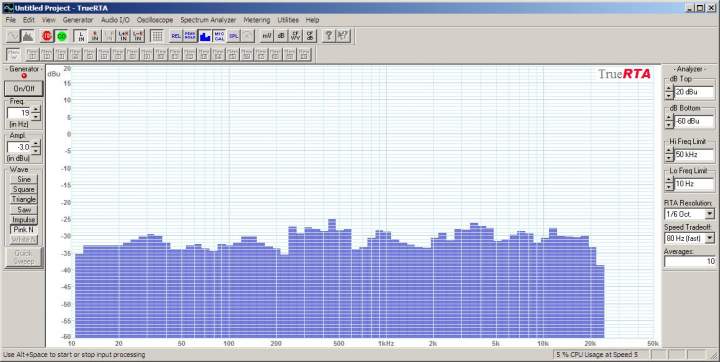
Task: Click the red Stop input icon
Action: (47, 36)
